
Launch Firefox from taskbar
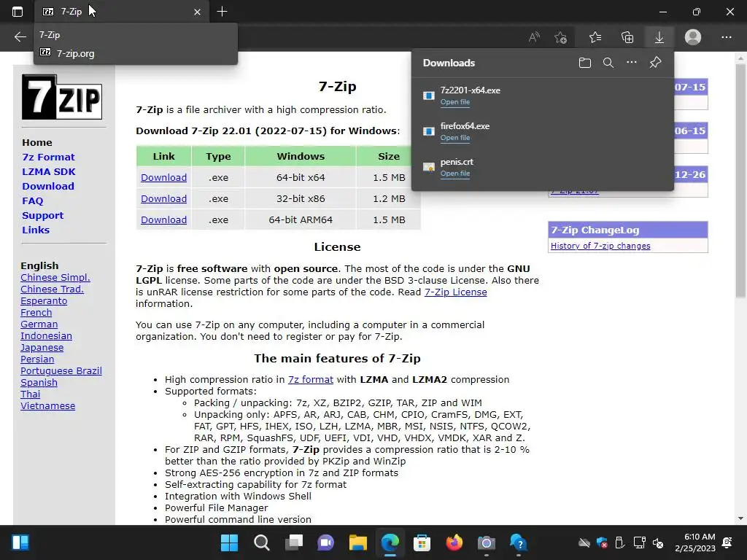454,542
